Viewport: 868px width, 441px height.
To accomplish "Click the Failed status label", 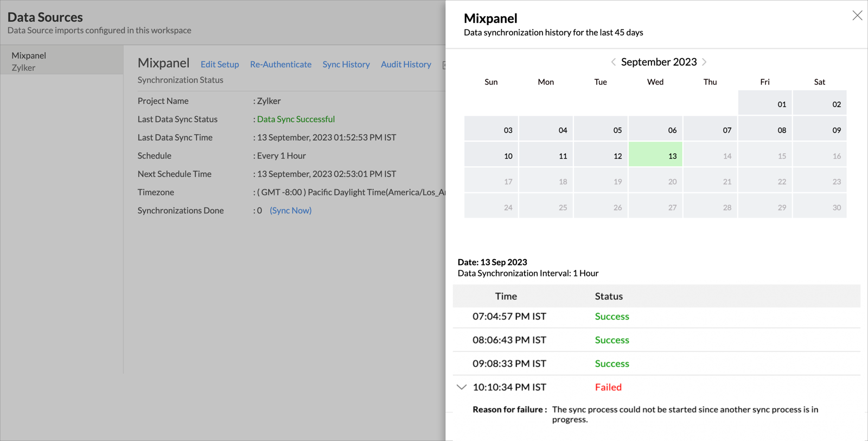I will click(608, 387).
